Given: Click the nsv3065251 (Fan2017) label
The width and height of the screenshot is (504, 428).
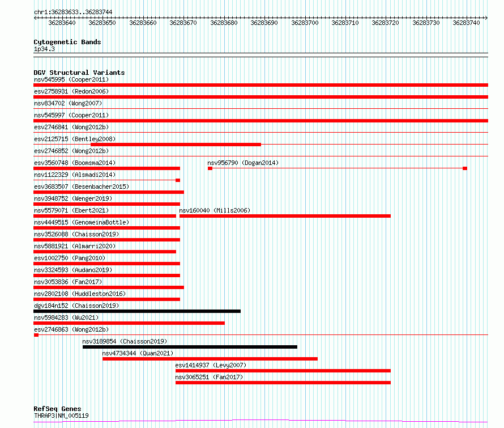Looking at the screenshot, I should pyautogui.click(x=209, y=377).
